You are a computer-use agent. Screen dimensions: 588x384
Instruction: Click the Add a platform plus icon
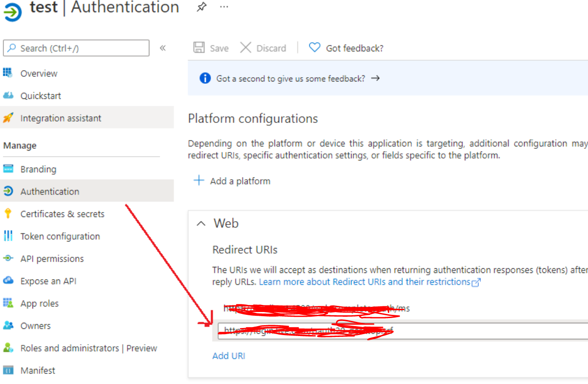(199, 181)
